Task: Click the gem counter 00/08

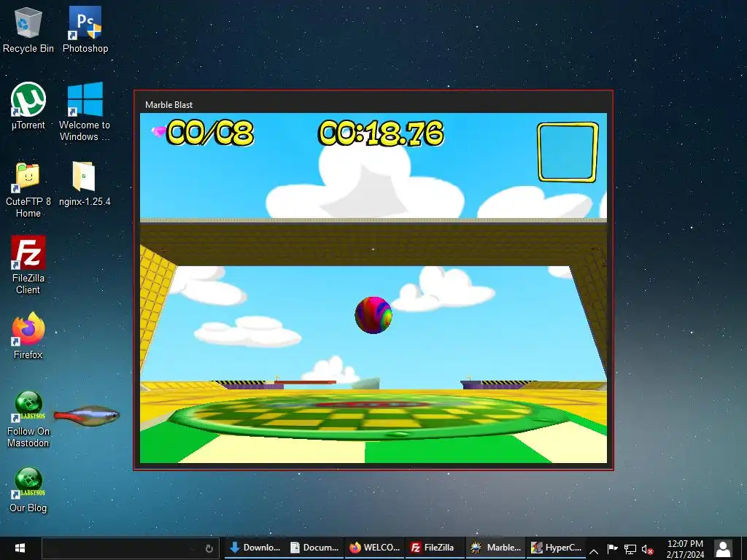Action: pyautogui.click(x=209, y=132)
